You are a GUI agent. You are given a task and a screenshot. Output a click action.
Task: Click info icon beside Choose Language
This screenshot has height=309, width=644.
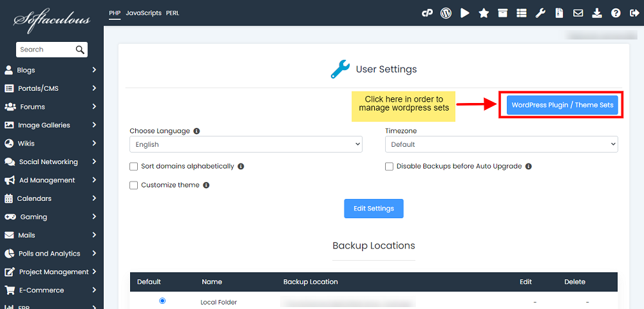196,131
